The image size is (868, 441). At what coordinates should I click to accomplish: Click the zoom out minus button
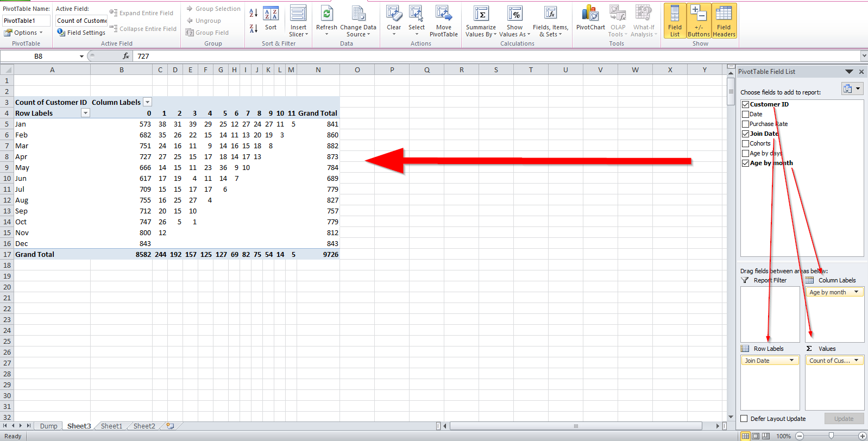tap(800, 436)
